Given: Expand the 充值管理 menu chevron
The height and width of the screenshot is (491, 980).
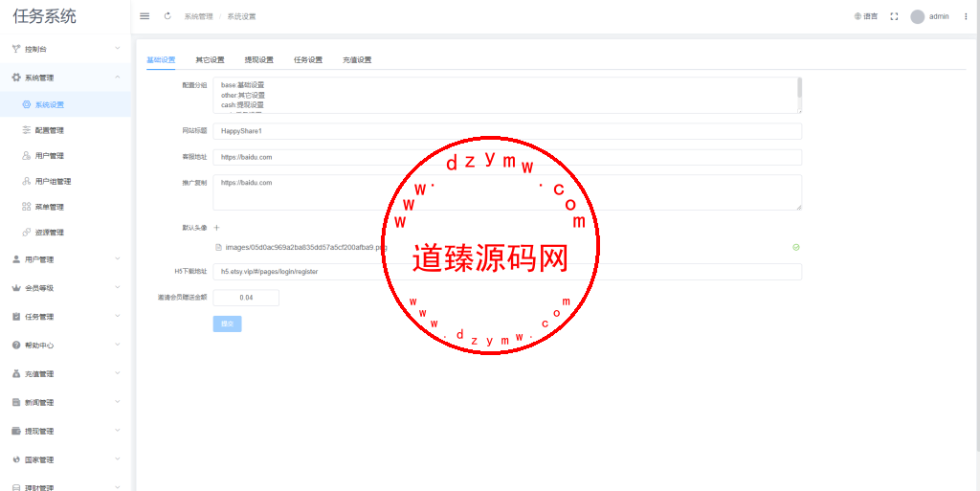Looking at the screenshot, I should coord(118,373).
